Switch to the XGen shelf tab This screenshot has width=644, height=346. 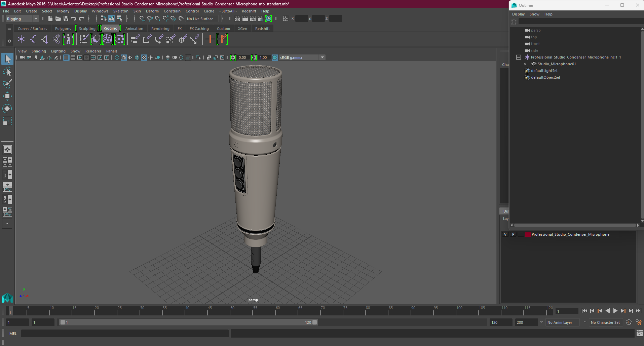pyautogui.click(x=242, y=29)
